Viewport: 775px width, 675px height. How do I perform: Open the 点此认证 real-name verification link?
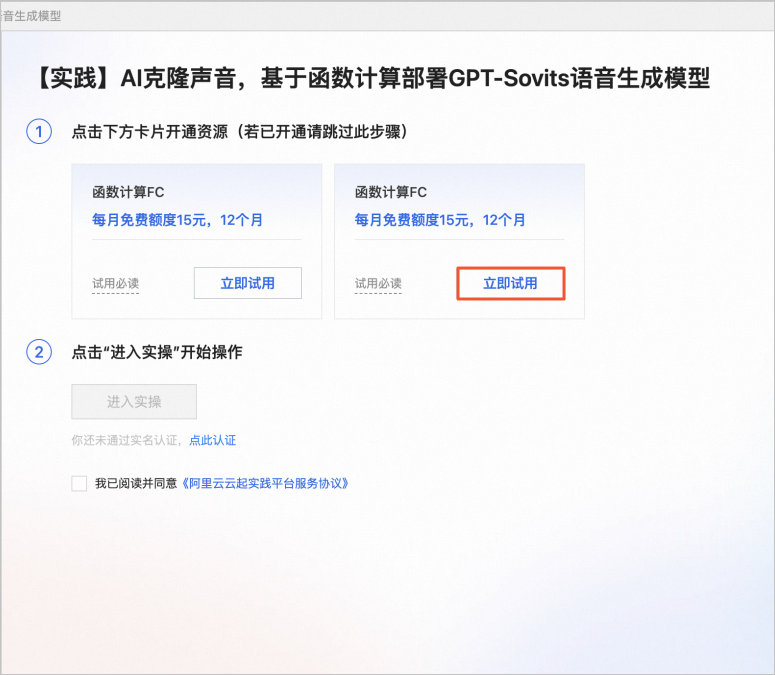[213, 440]
